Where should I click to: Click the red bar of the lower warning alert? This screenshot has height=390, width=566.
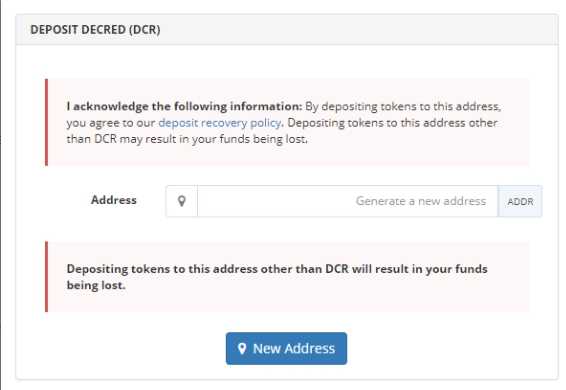(46, 277)
